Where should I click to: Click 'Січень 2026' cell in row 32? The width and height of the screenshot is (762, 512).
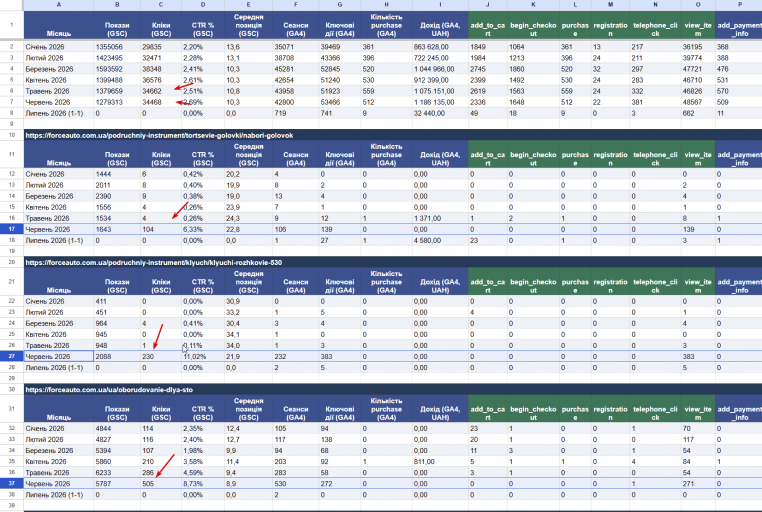pos(58,428)
